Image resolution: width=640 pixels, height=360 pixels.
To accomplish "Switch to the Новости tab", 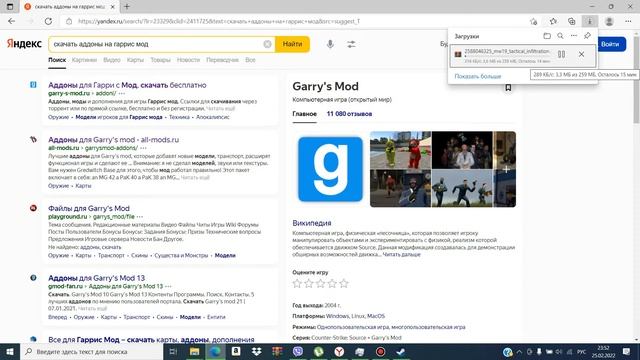I will 188,60.
